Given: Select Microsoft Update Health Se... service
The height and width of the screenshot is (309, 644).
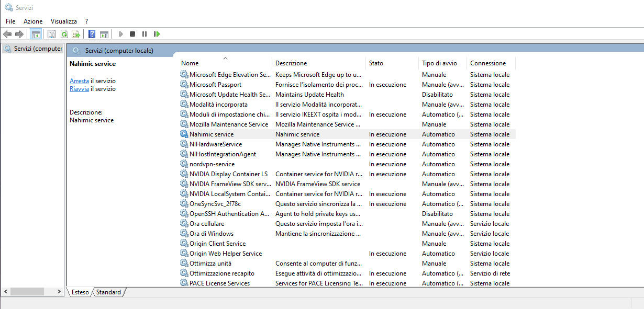Looking at the screenshot, I should (x=230, y=95).
